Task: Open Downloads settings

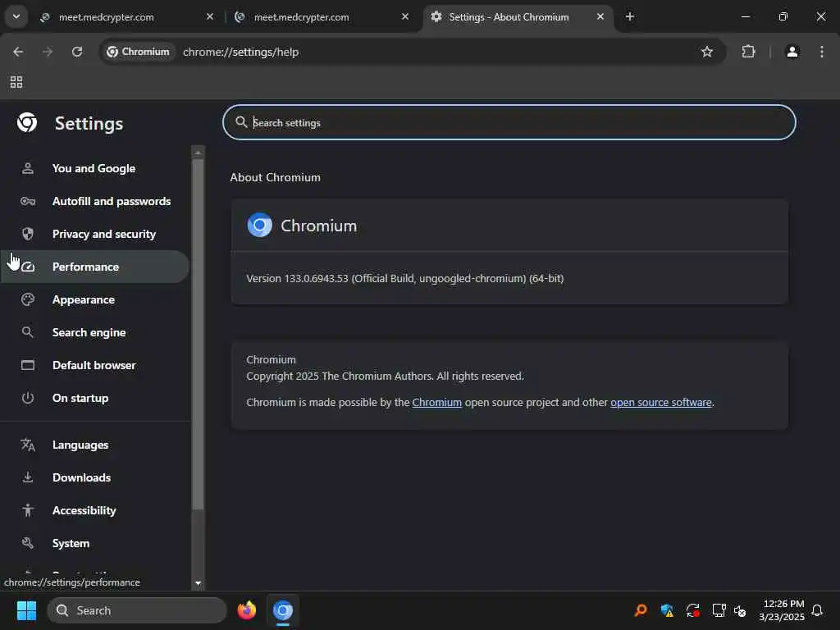Action: point(94,477)
